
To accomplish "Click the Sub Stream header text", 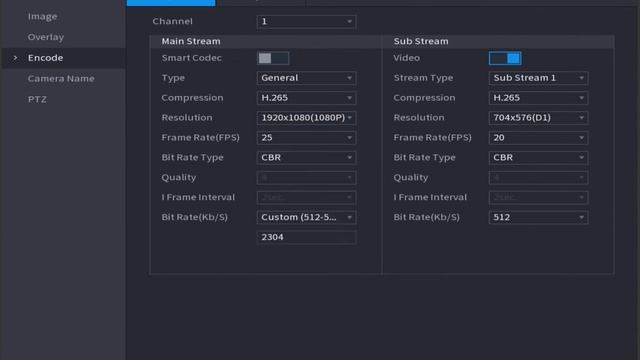I will [421, 41].
